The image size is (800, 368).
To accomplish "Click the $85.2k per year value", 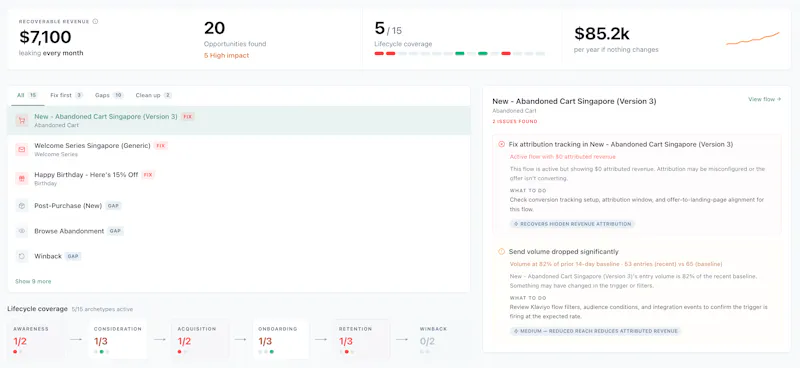I will pyautogui.click(x=602, y=34).
